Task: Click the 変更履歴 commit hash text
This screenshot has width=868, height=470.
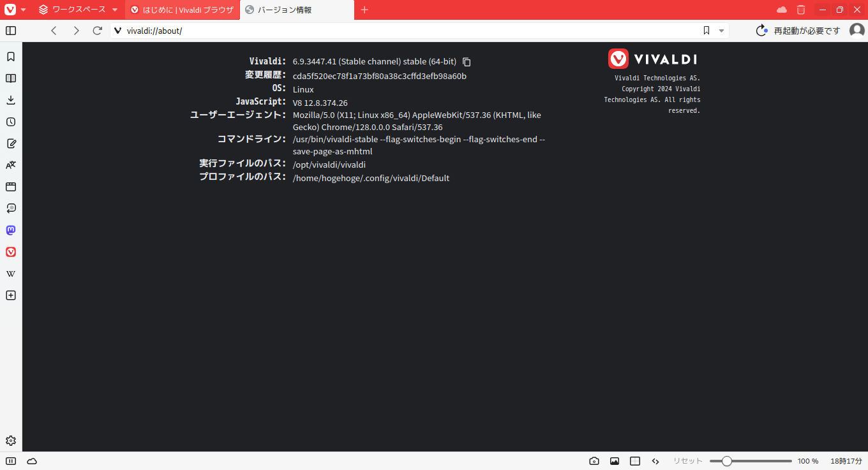Action: pyautogui.click(x=380, y=76)
